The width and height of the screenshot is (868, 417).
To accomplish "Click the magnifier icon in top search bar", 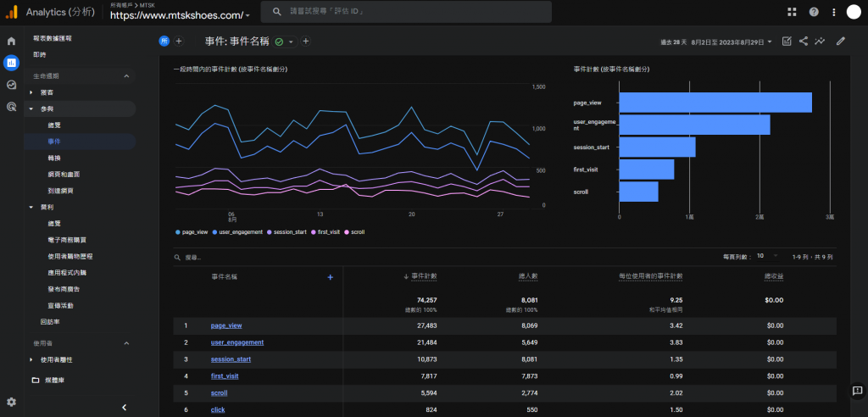I will [277, 12].
